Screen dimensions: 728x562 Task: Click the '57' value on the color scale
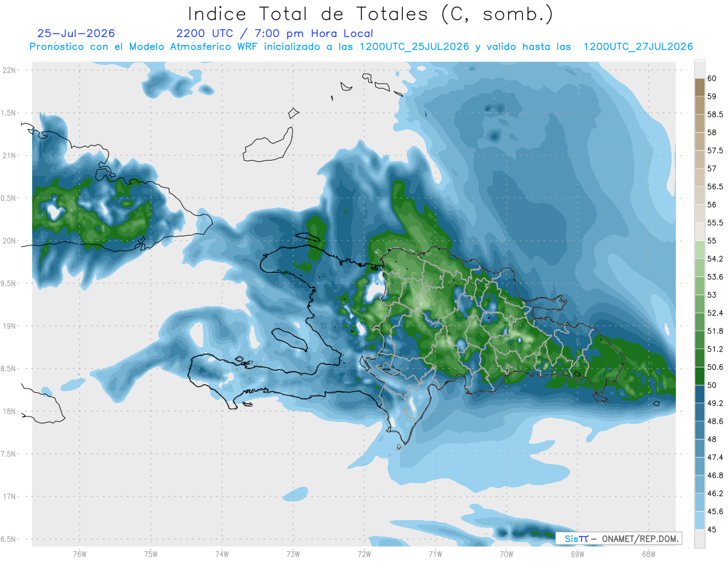(713, 169)
